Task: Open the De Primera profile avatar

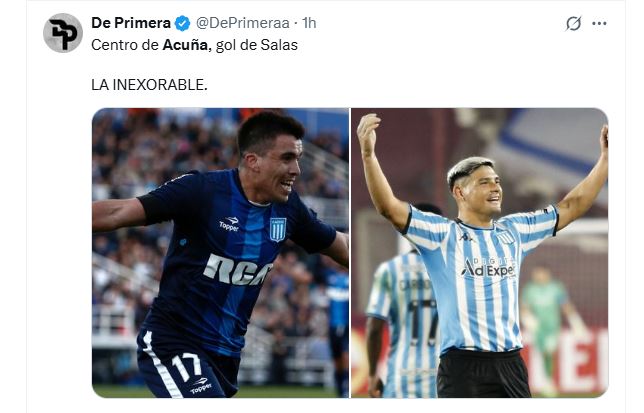Action: [x=63, y=33]
